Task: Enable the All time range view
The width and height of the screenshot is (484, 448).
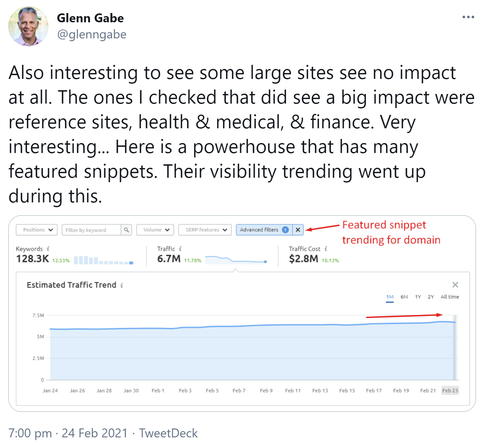Action: coord(450,297)
